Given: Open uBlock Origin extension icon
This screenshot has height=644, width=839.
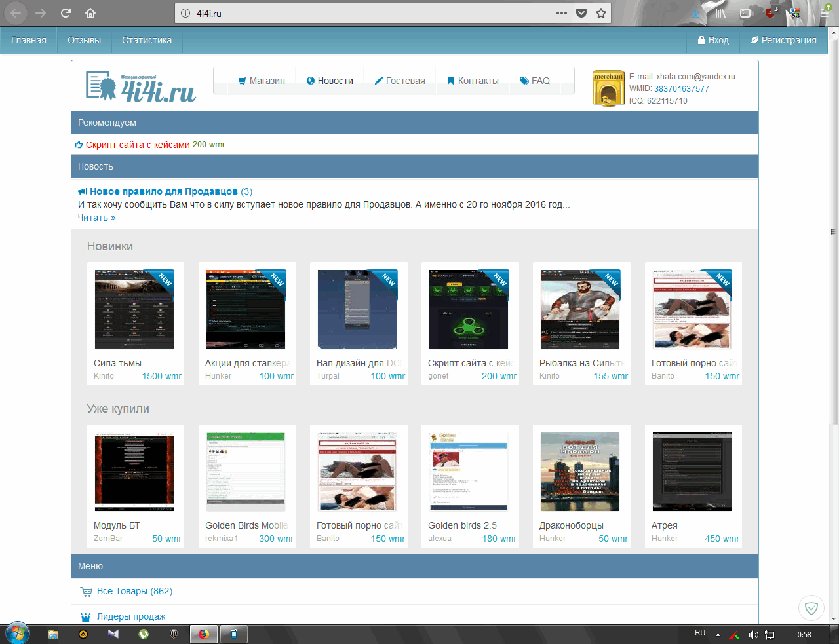Looking at the screenshot, I should tap(771, 12).
